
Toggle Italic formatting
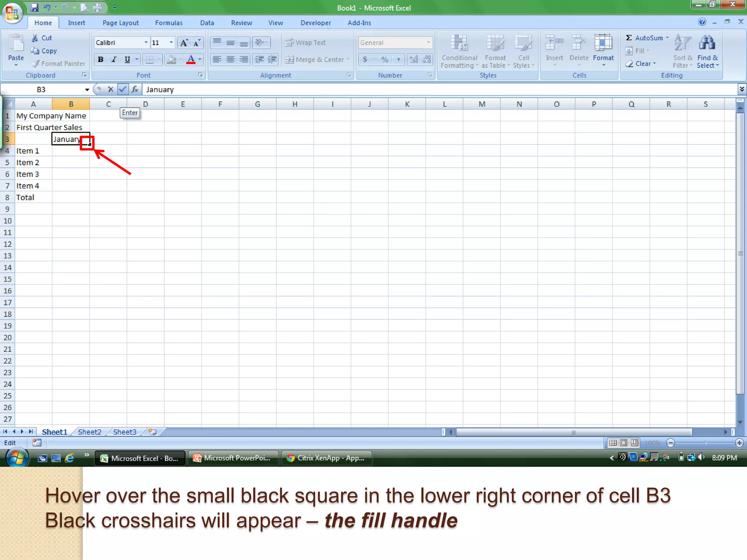click(x=114, y=59)
